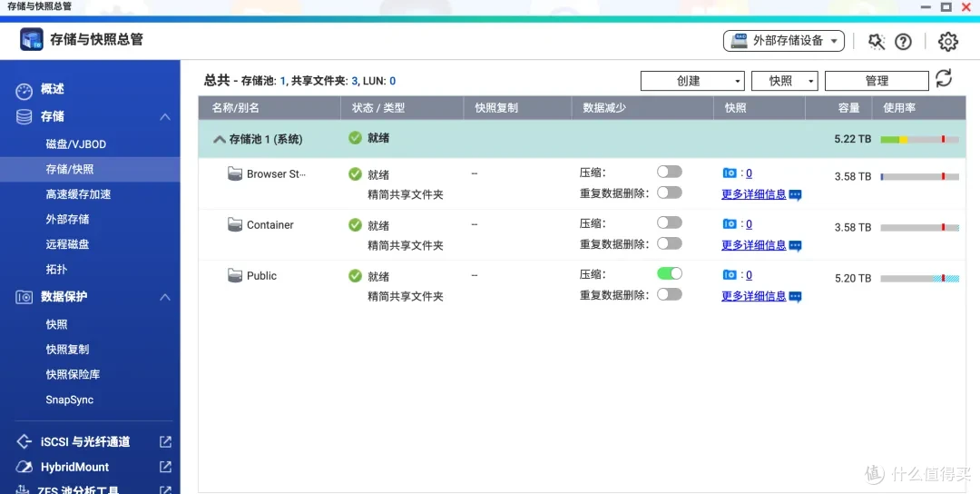Screen dimensions: 980x494
Task: Collapse the 存储 sidebar section chevron
Action: [x=165, y=117]
